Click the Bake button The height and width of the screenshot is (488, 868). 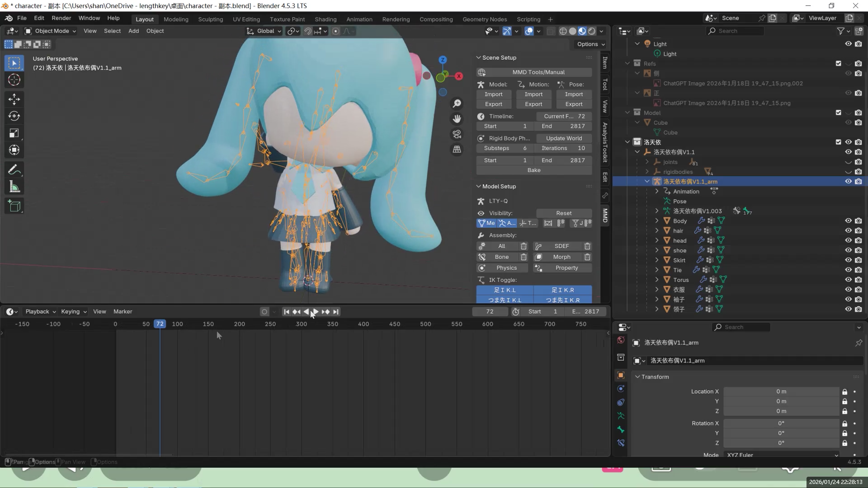534,170
